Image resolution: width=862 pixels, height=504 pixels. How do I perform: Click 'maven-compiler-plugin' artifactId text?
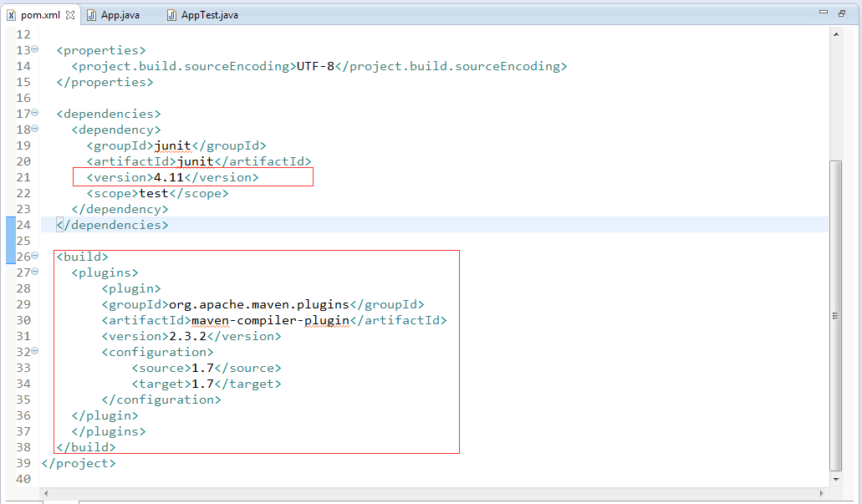[271, 320]
